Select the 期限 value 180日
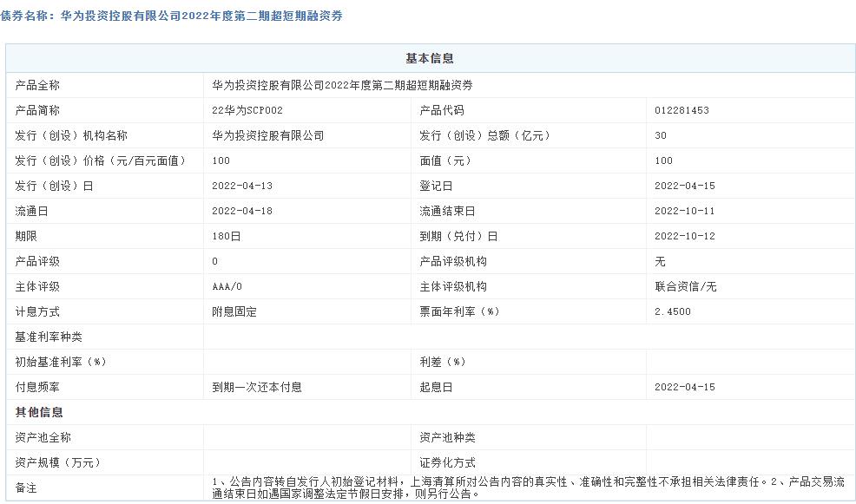This screenshot has height=504, width=856. pyautogui.click(x=228, y=235)
